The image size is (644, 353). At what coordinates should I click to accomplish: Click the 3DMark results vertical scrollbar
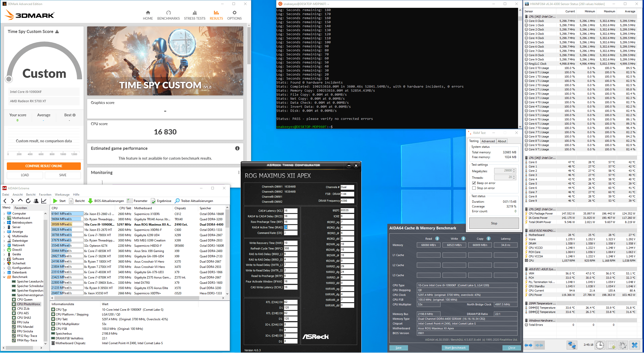[x=249, y=45]
